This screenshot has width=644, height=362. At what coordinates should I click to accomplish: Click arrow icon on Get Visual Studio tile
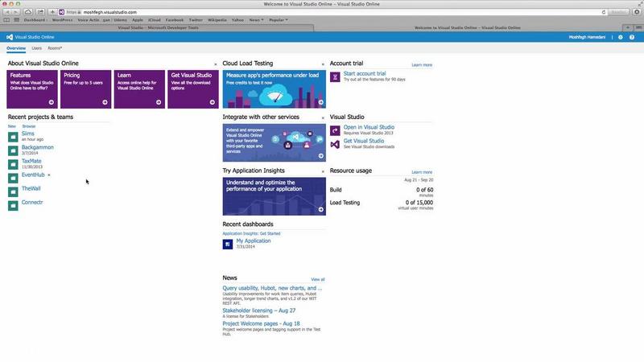pos(213,102)
